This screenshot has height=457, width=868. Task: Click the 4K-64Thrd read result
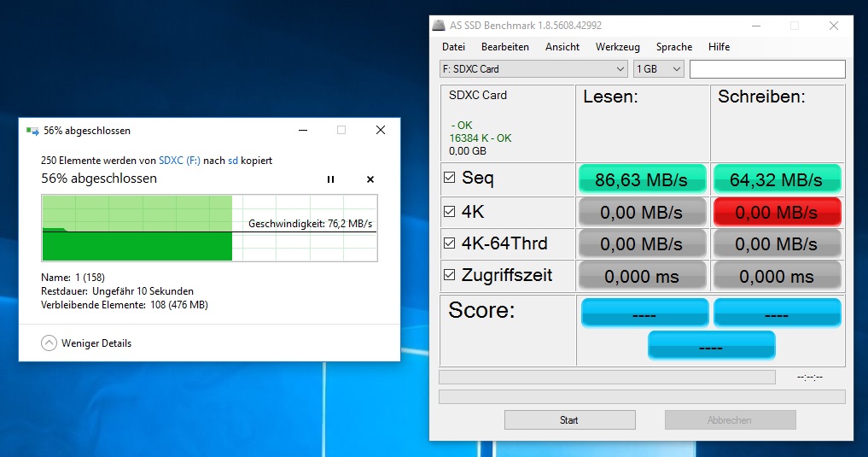pos(642,243)
